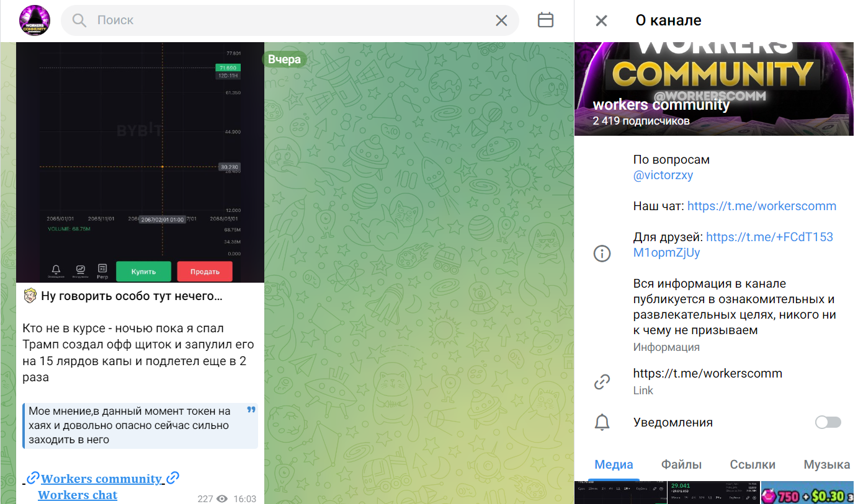Switch to the Файлы tab
This screenshot has width=858, height=504.
pos(681,464)
